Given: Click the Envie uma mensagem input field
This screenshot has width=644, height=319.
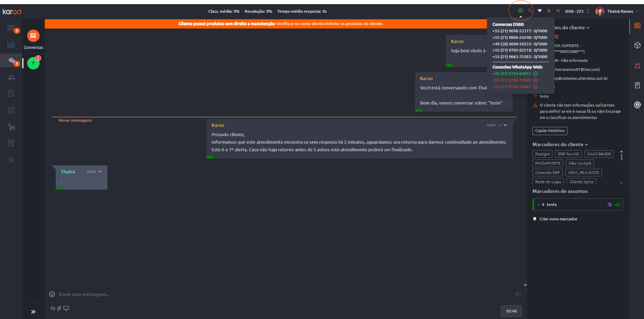Looking at the screenshot, I should 275,294.
